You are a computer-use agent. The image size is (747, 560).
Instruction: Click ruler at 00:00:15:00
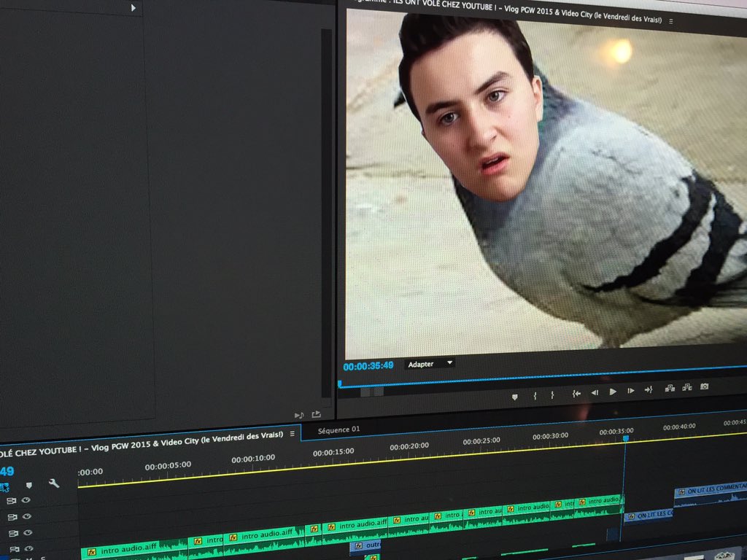point(333,452)
